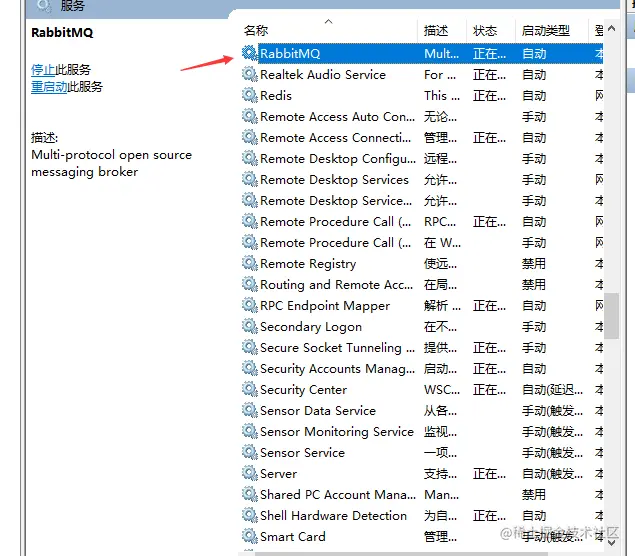The image size is (635, 556).
Task: Click the gear icon beside Security Center
Action: pos(250,390)
